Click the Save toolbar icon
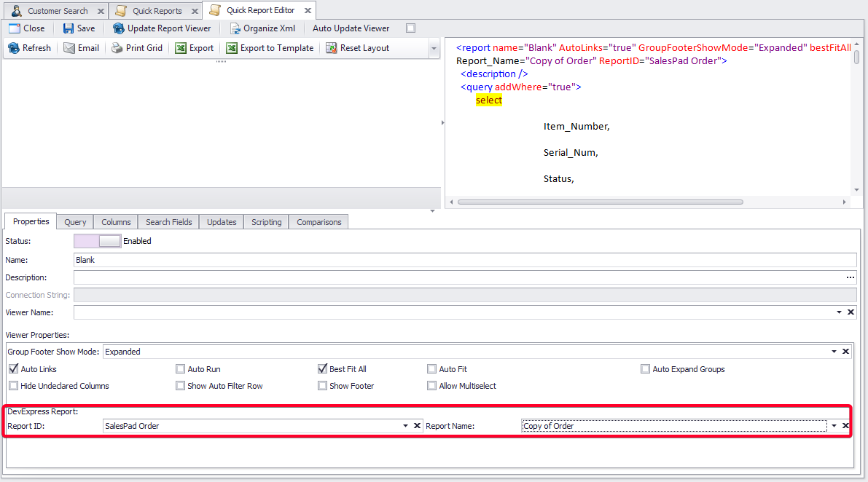This screenshot has width=868, height=482. pos(69,28)
